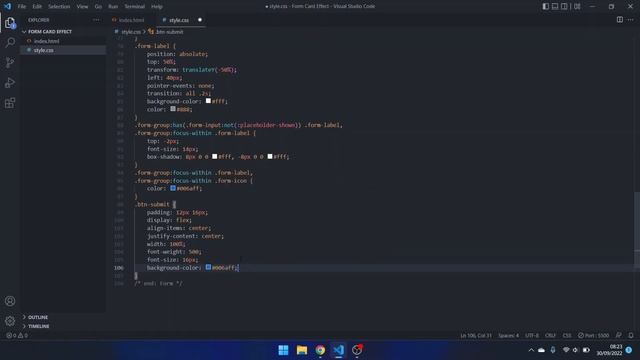Open File Explorer from taskbar
This screenshot has height=360, width=640.
click(302, 350)
